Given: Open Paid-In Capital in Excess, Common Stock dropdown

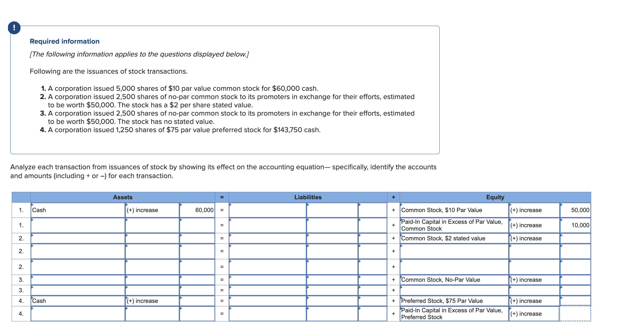Looking at the screenshot, I should point(454,225).
